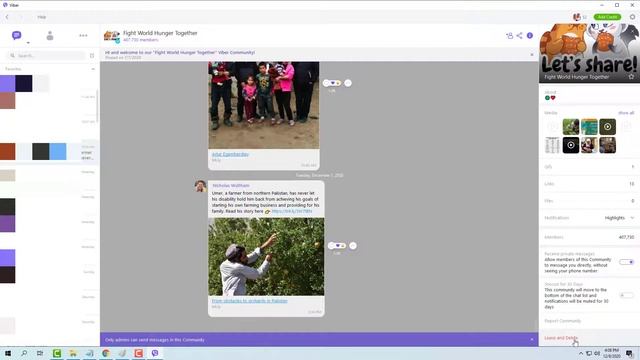
Task: Toggle Receive private messages switch
Action: point(627,262)
